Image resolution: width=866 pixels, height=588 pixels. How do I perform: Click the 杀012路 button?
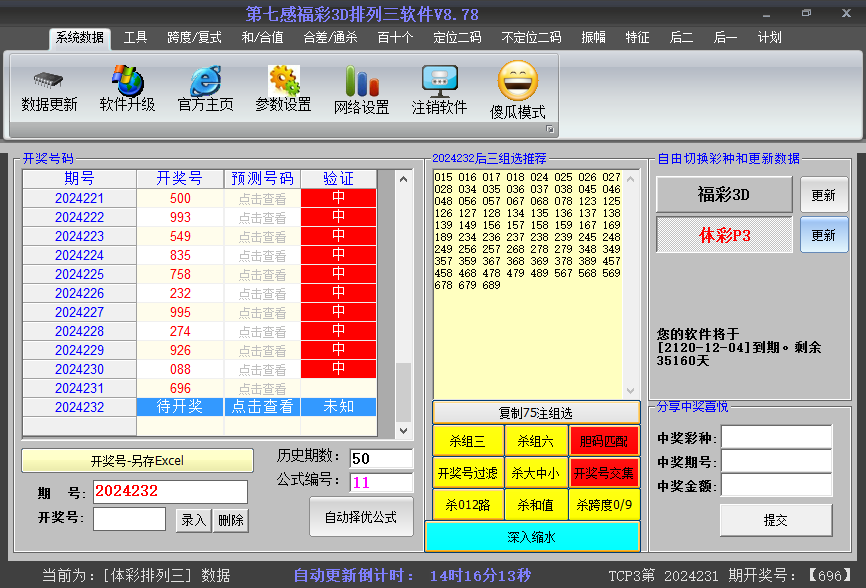point(468,505)
